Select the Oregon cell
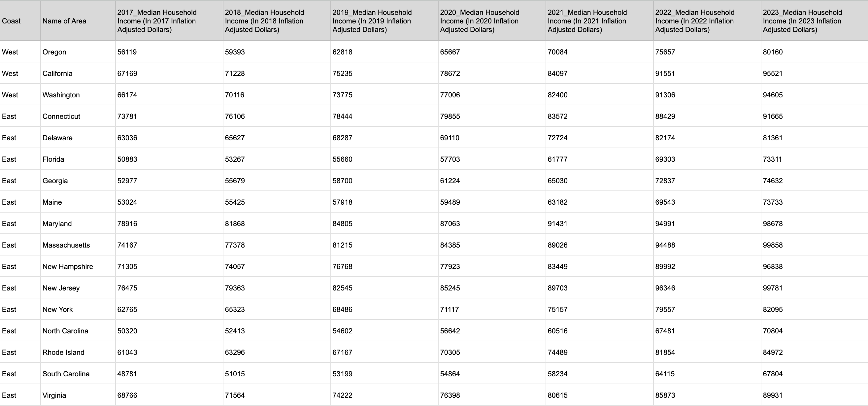The height and width of the screenshot is (406, 868). 54,52
